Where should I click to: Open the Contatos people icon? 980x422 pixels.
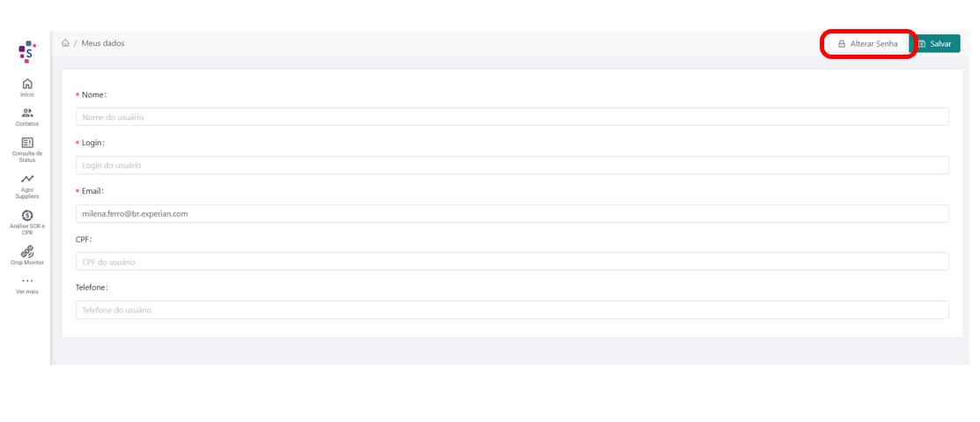coord(27,113)
